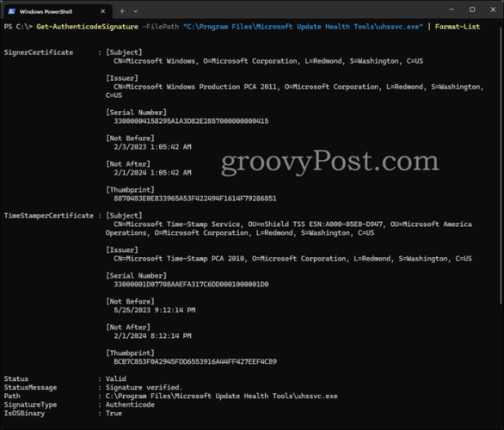Click the PS C:\> prompt
Image resolution: width=504 pixels, height=430 pixels.
point(18,27)
